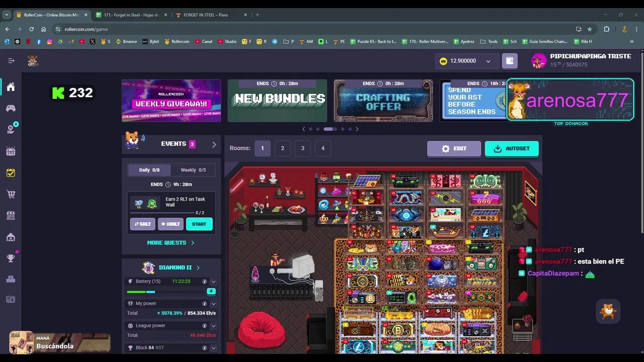Expand the My power section chevron
Screen dimensions: 644x362
point(213,304)
